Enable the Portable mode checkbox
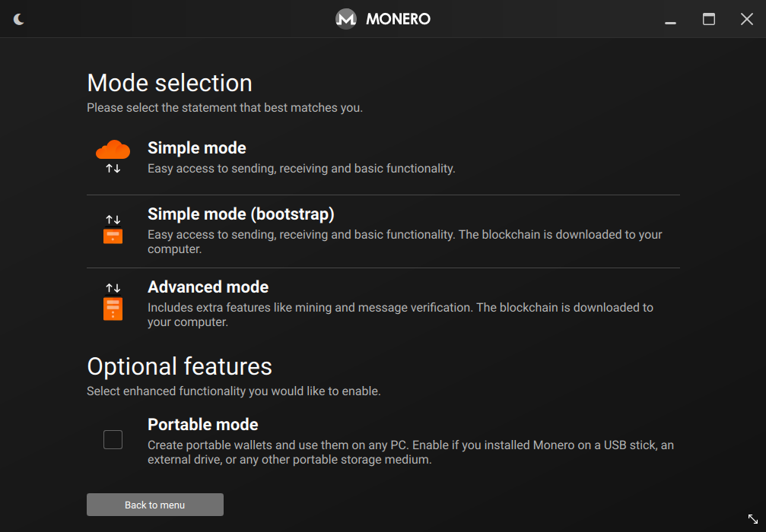The width and height of the screenshot is (766, 532). 113,439
